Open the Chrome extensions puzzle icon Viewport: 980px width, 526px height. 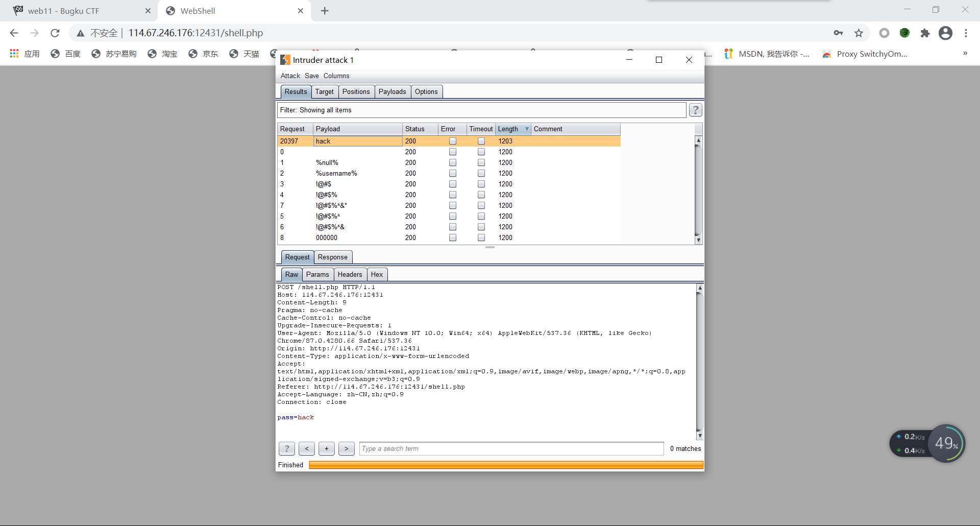point(925,33)
